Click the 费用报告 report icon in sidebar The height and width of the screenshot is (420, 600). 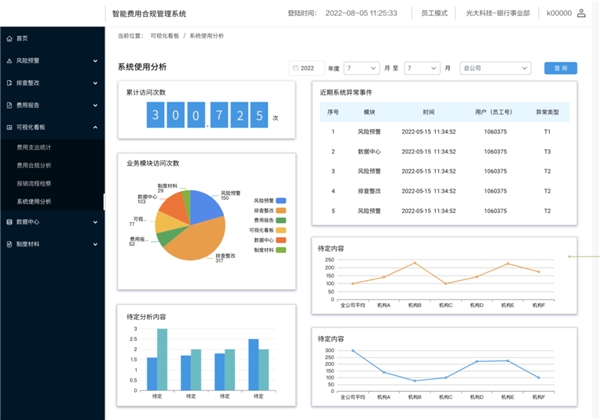pyautogui.click(x=9, y=104)
